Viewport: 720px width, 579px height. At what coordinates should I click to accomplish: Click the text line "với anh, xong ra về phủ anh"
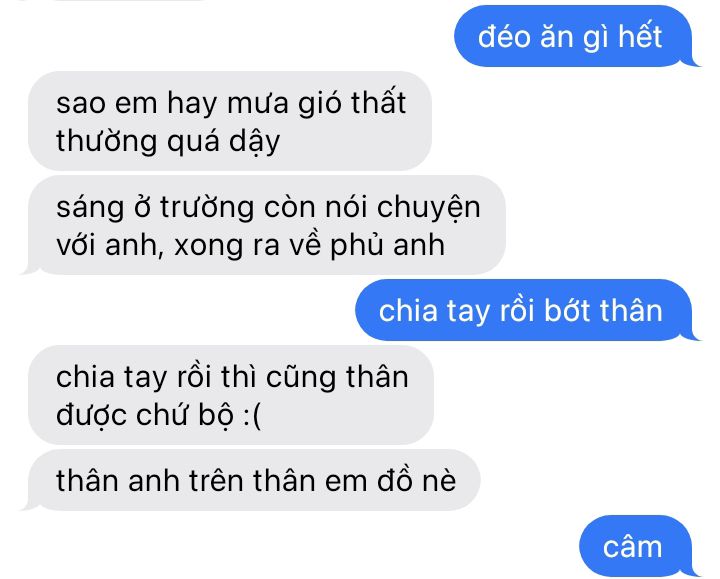pos(251,246)
